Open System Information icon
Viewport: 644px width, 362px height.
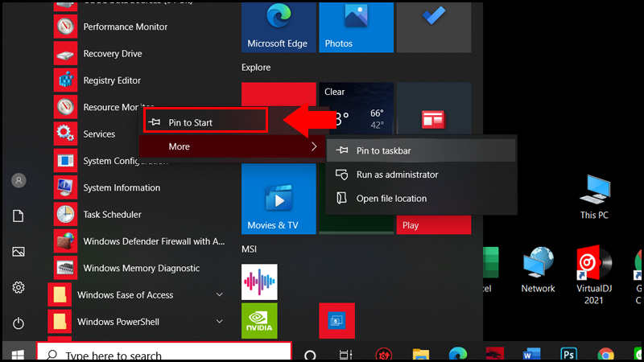(65, 187)
